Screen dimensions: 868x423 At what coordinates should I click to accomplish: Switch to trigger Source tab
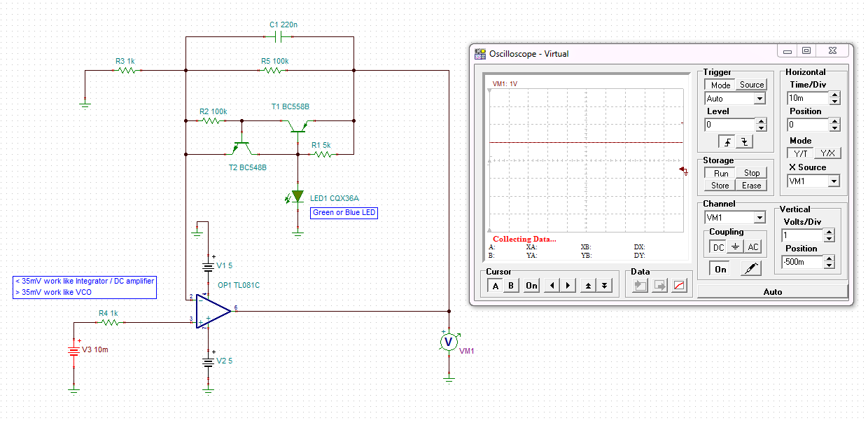(x=752, y=85)
